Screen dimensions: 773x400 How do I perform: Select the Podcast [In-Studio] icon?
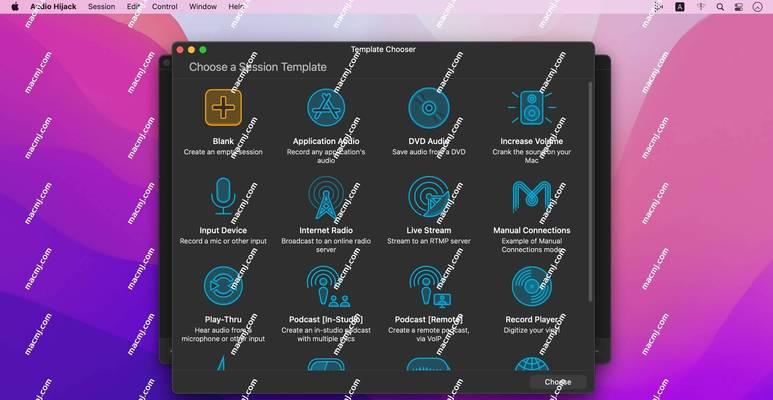coord(328,286)
